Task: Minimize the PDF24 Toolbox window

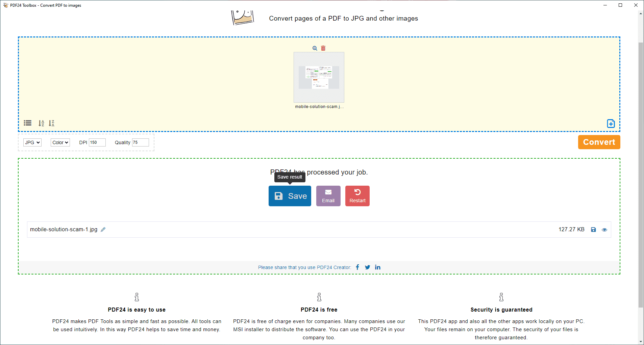Action: click(605, 5)
